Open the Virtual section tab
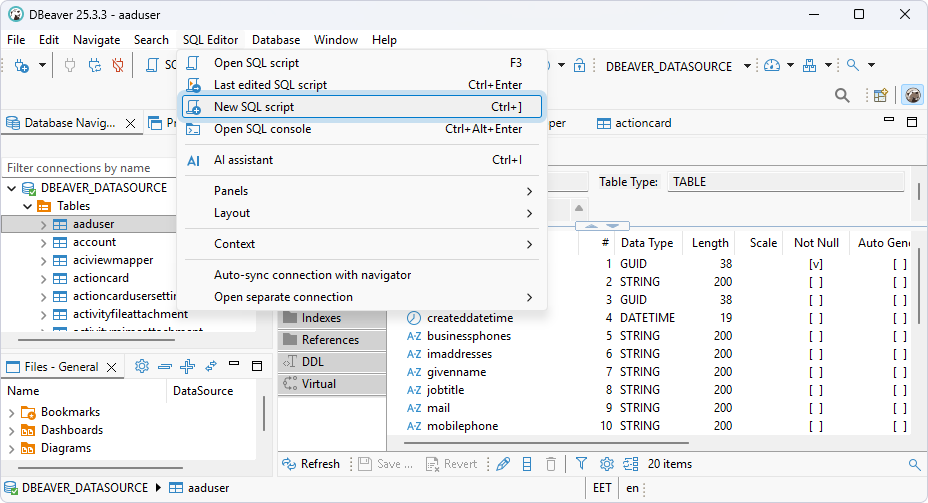This screenshot has height=503, width=928. pos(332,383)
